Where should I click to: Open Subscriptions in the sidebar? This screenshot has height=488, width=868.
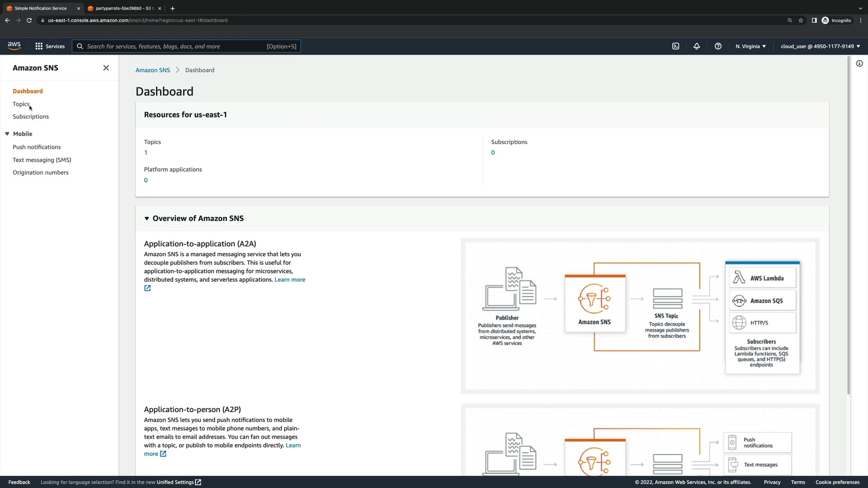(31, 117)
